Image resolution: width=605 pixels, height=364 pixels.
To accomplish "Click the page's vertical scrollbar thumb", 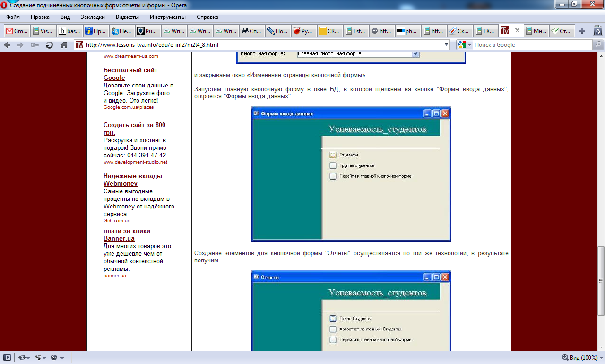I will pyautogui.click(x=601, y=281).
